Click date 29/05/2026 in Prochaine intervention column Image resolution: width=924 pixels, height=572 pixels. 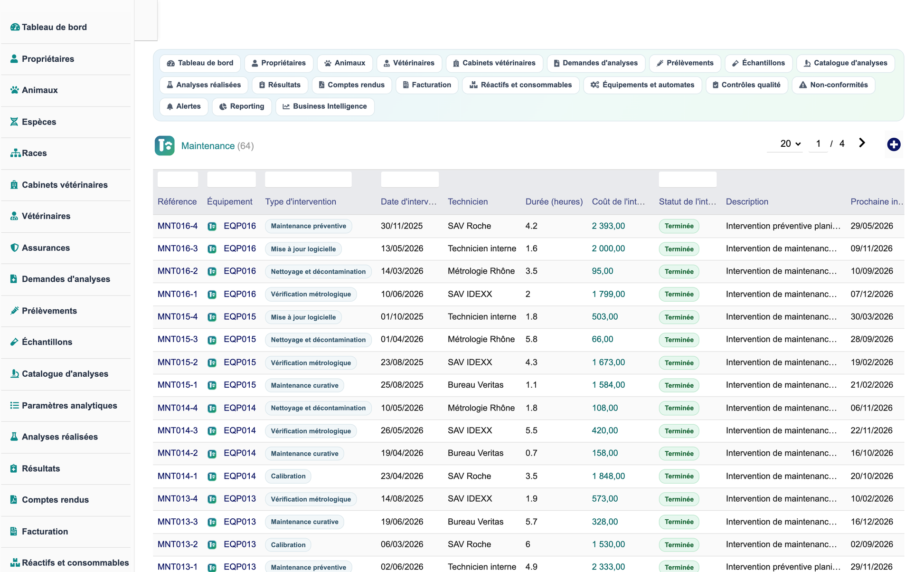tap(872, 226)
